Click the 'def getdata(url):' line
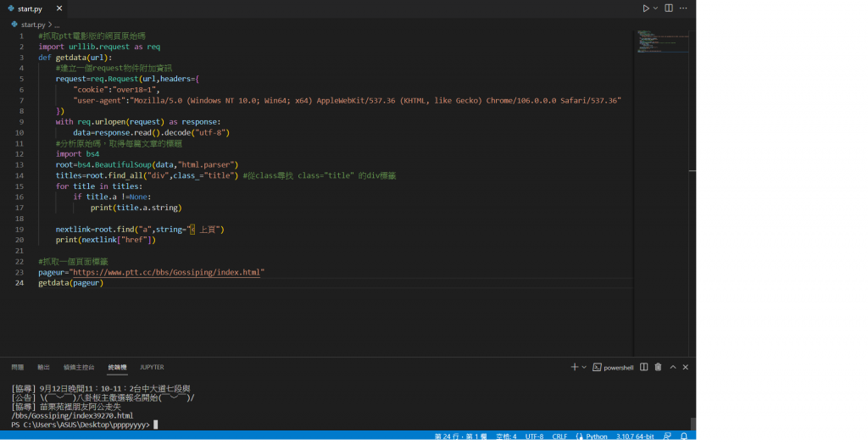This screenshot has width=868, height=444. coord(75,58)
